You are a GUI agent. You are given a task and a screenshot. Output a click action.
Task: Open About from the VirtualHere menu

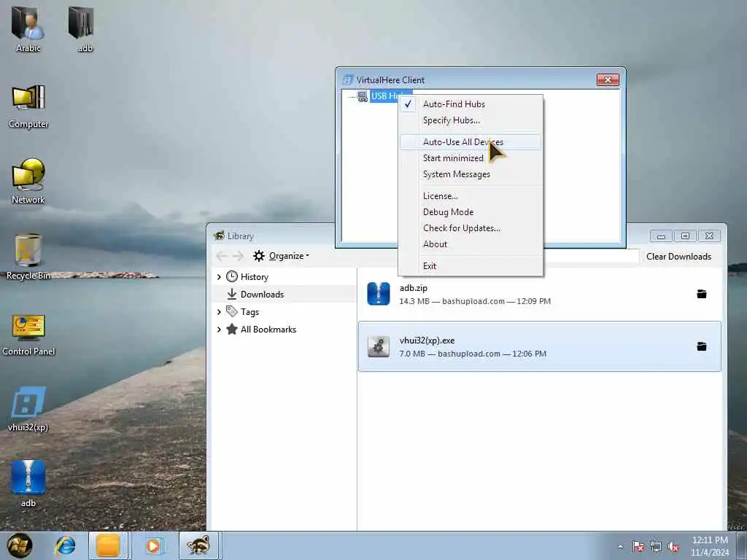pos(471,244)
